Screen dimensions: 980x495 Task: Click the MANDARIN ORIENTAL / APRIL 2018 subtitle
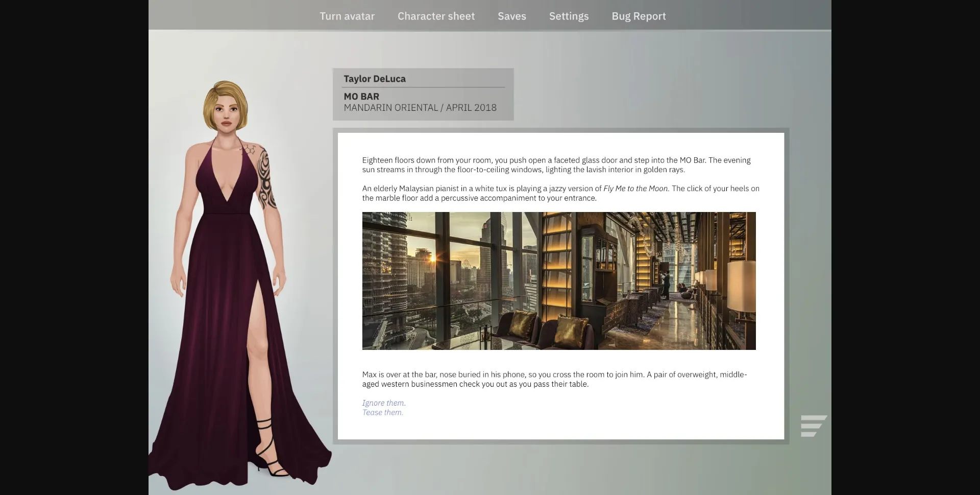[420, 107]
